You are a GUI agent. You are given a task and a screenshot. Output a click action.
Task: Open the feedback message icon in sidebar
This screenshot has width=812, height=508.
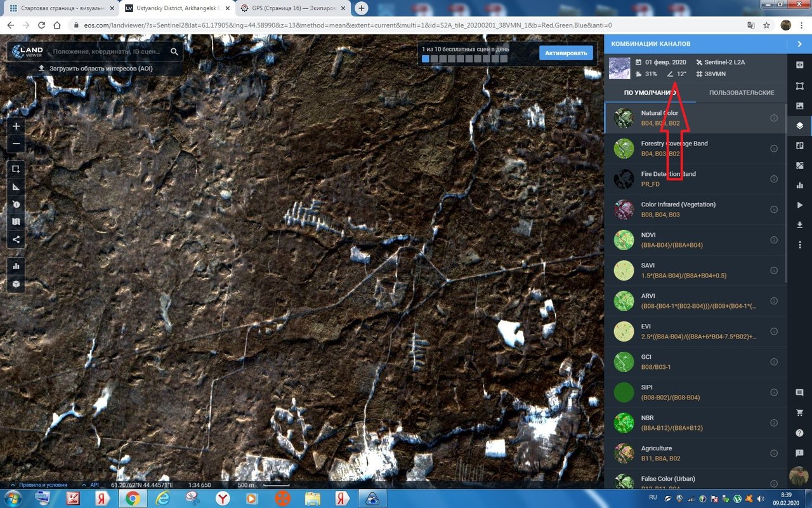click(799, 453)
